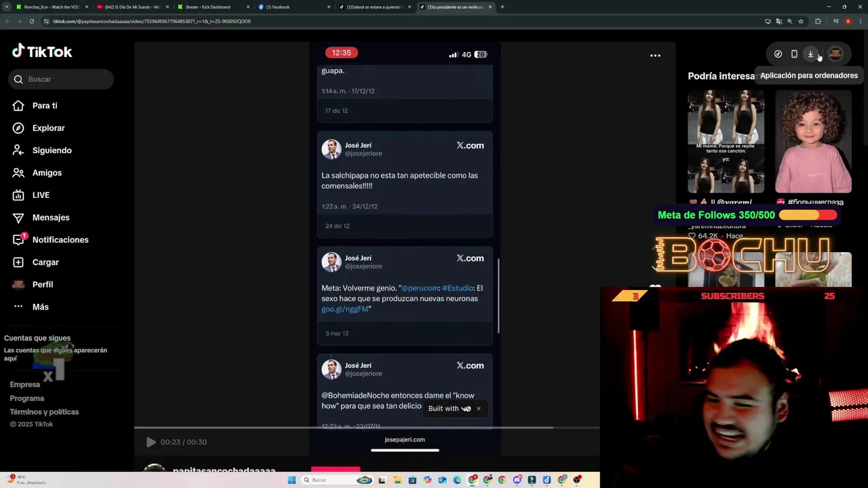The image size is (868, 488).
Task: Open Discord from taskbar
Action: (517, 480)
